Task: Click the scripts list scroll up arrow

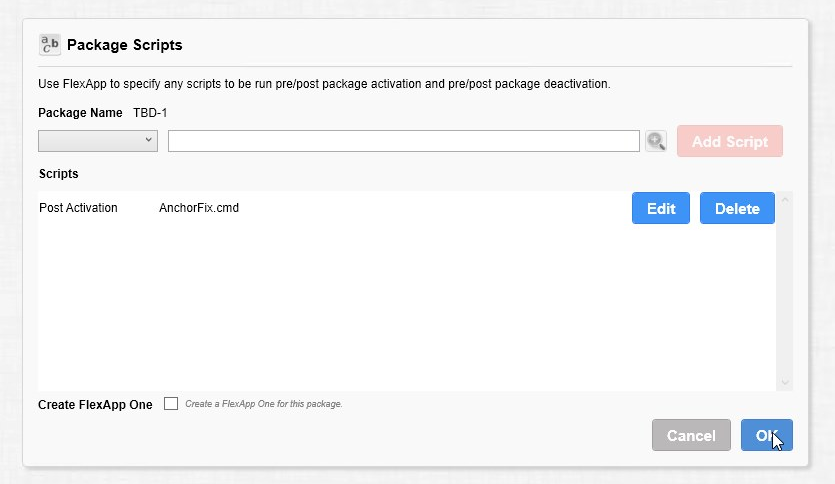Action: coord(784,200)
